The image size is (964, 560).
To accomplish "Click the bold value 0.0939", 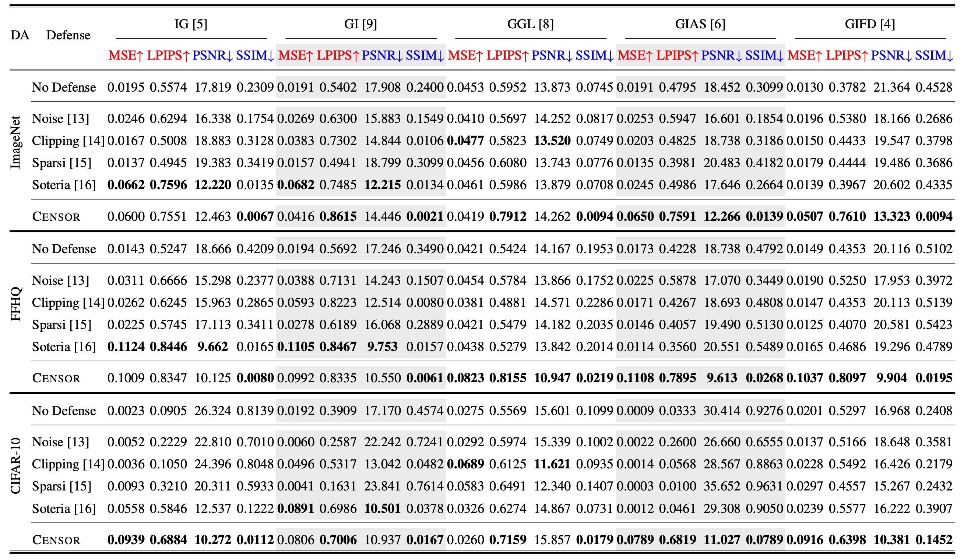I will click(x=126, y=540).
